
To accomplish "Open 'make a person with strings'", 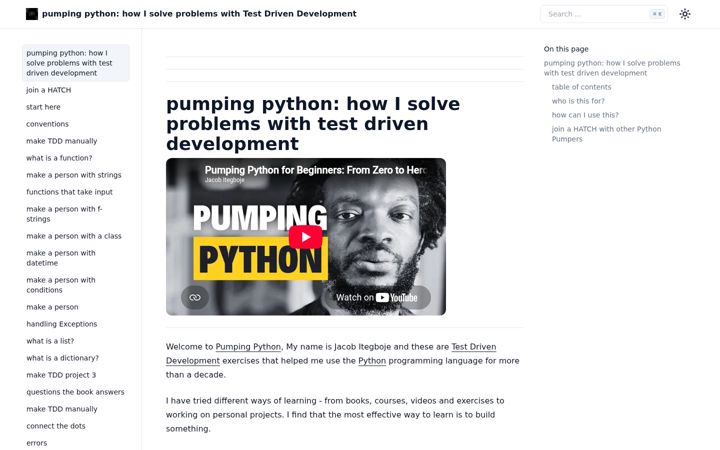I will (74, 175).
